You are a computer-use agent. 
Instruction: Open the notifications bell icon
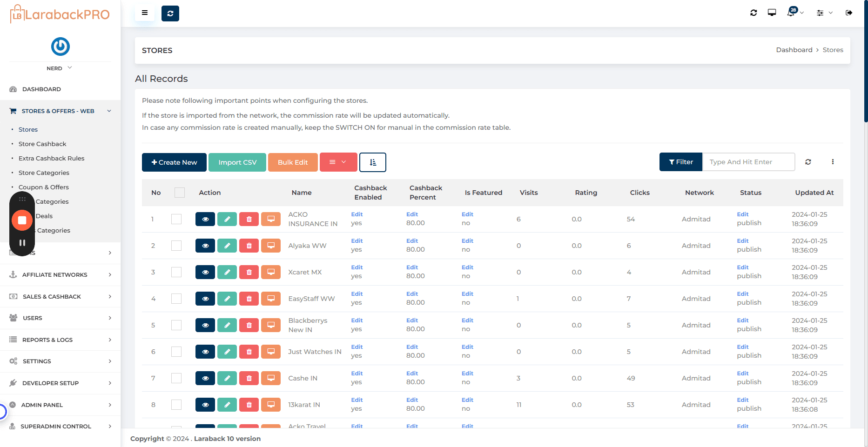point(792,13)
